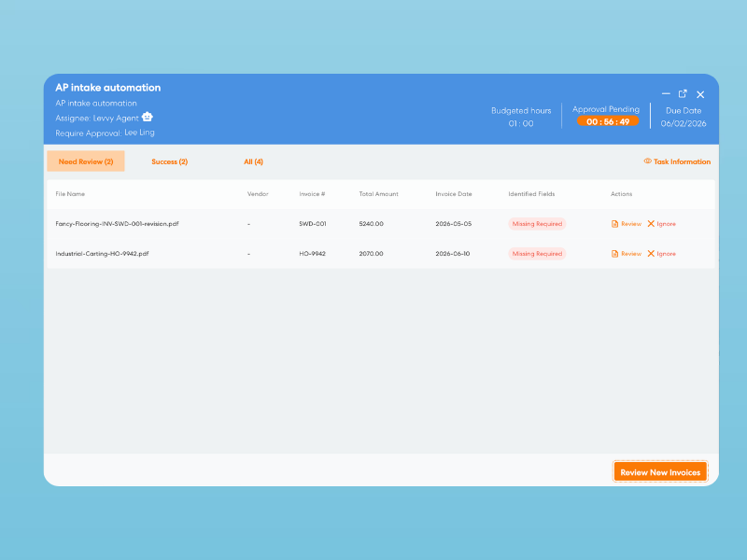Minimize the AP intake automation panel
This screenshot has width=747, height=560.
(666, 94)
